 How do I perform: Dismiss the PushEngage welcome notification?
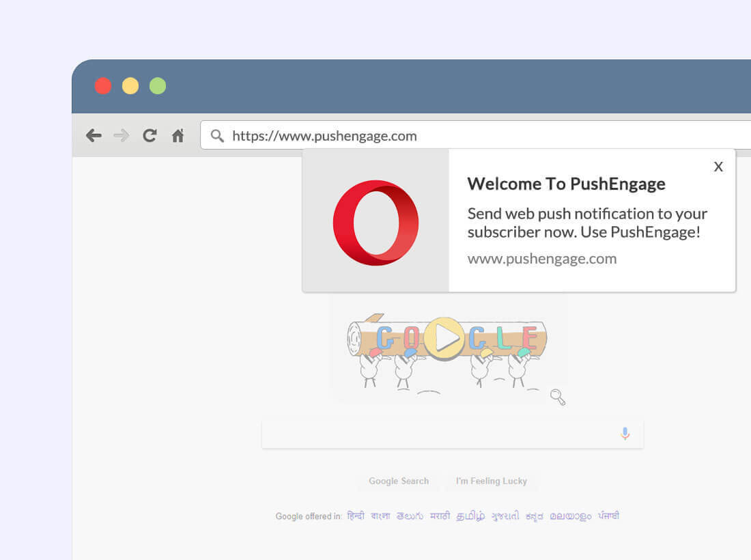(718, 166)
